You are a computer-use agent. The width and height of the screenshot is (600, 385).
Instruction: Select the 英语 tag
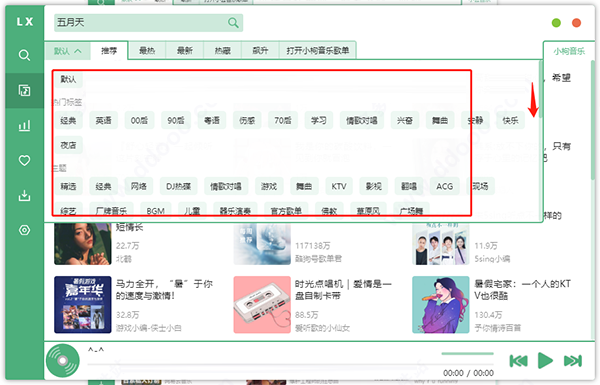[x=103, y=121]
